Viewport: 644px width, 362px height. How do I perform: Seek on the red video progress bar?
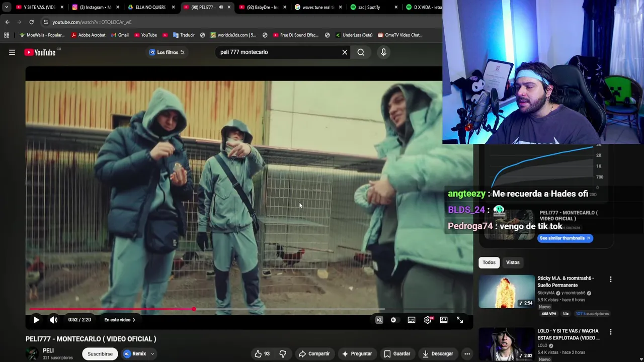pos(206,309)
